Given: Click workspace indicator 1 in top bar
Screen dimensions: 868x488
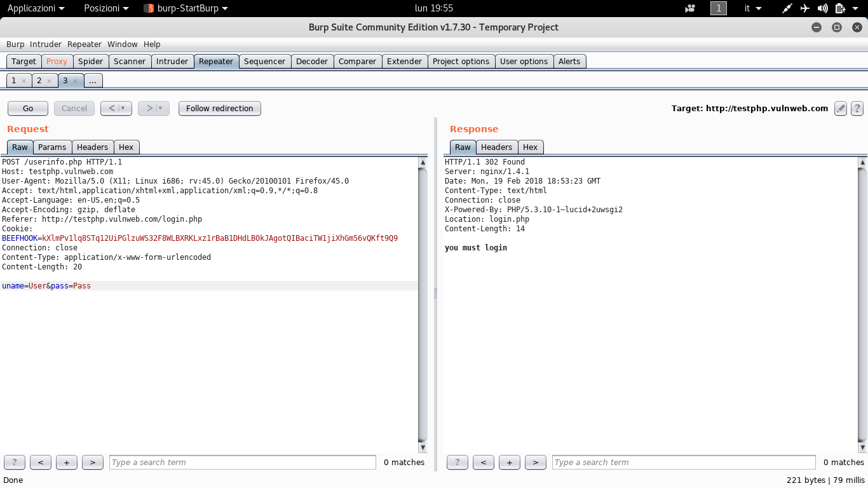Looking at the screenshot, I should (x=719, y=8).
